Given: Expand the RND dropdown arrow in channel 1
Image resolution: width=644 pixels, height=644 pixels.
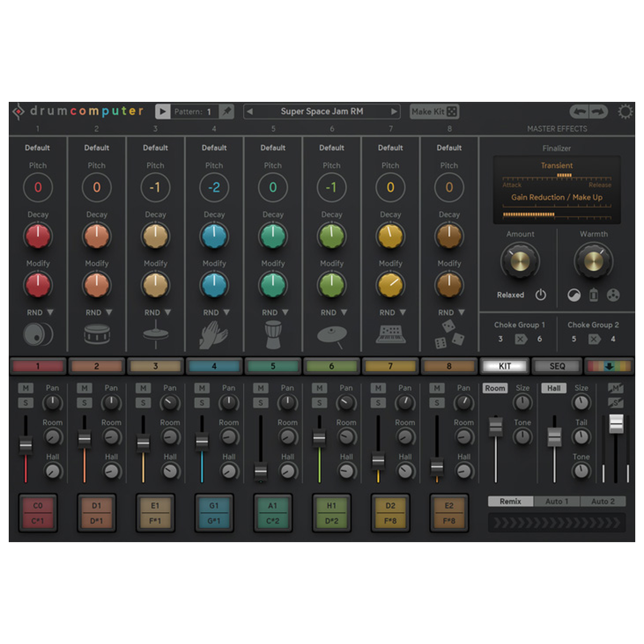Looking at the screenshot, I should pyautogui.click(x=50, y=312).
